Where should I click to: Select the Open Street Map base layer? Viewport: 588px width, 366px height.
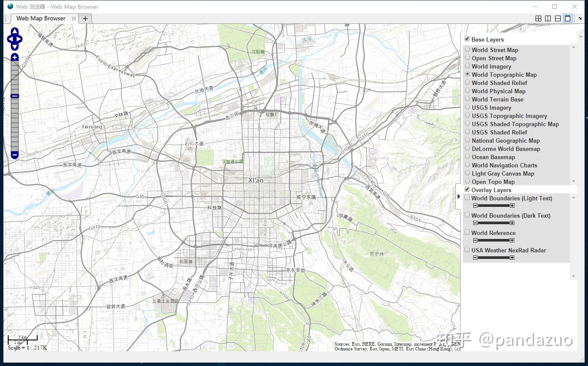[x=467, y=58]
